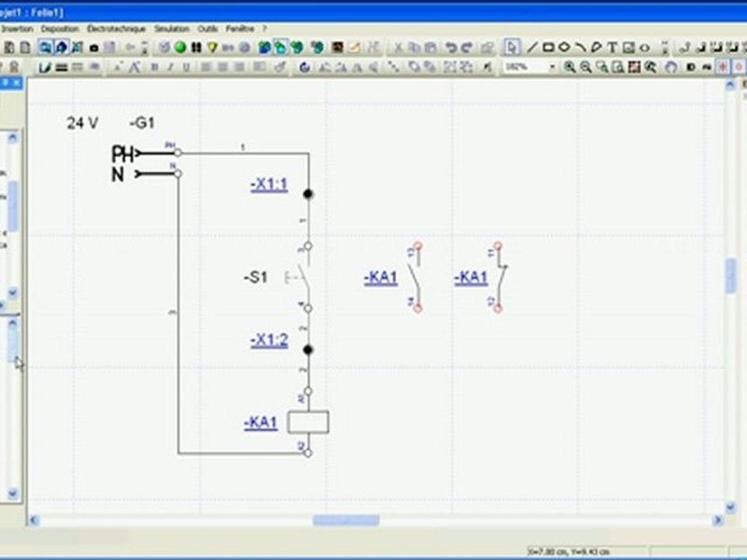This screenshot has height=560, width=747.
Task: Open the Outils menu
Action: (207, 29)
